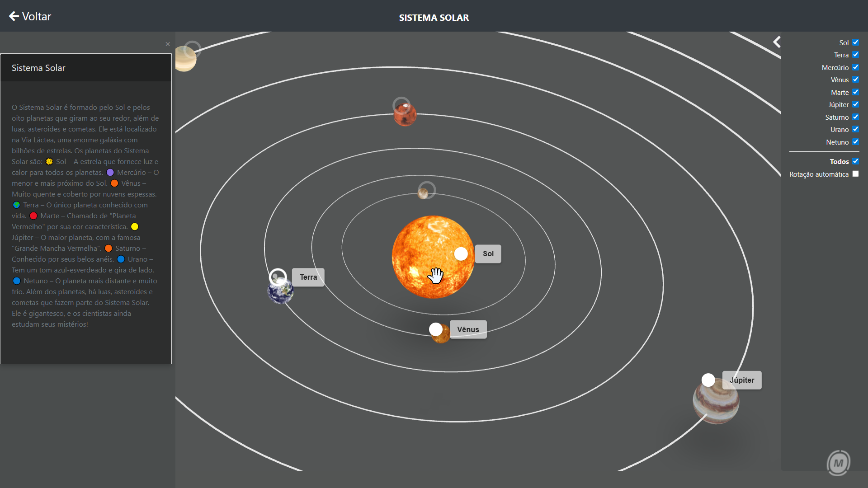
Task: Click the white hotspot on Júpiter
Action: pyautogui.click(x=708, y=380)
